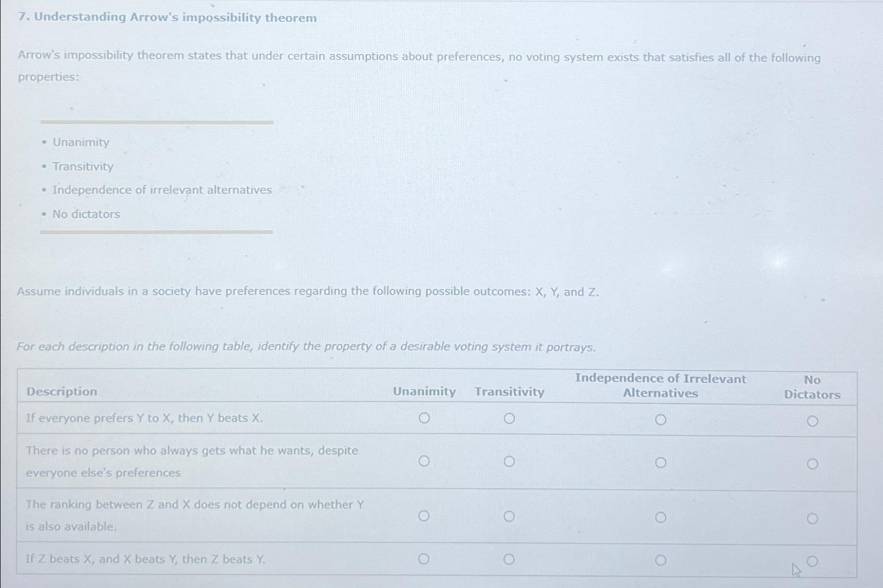
Task: Pick Independence of Irrelevant Alternatives for 'If Z beats X'
Action: click(x=661, y=560)
